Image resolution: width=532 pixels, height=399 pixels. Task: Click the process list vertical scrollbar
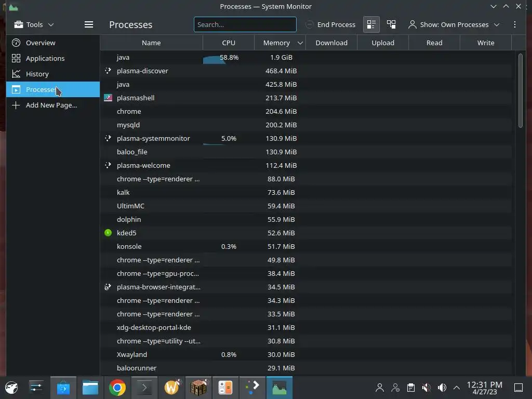click(521, 90)
